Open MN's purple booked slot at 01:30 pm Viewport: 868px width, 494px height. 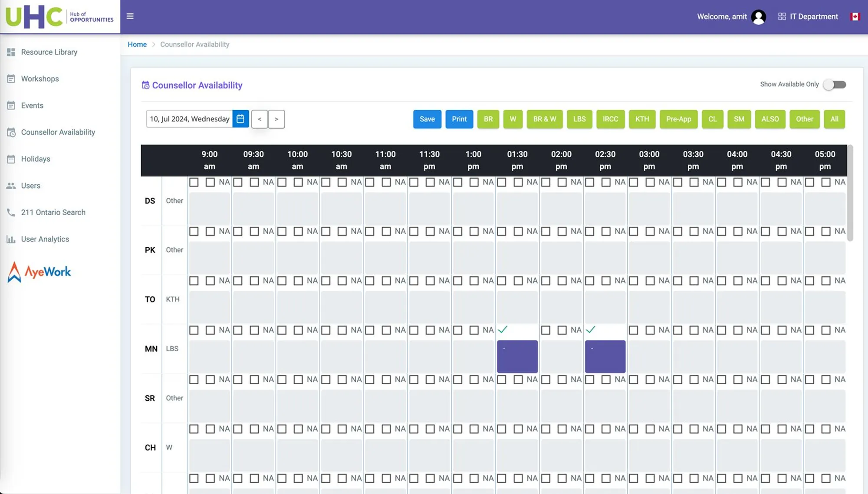[x=517, y=357]
